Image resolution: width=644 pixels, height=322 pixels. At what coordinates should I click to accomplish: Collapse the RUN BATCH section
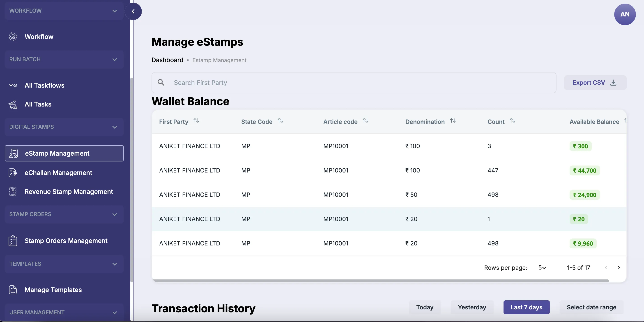[x=64, y=59]
